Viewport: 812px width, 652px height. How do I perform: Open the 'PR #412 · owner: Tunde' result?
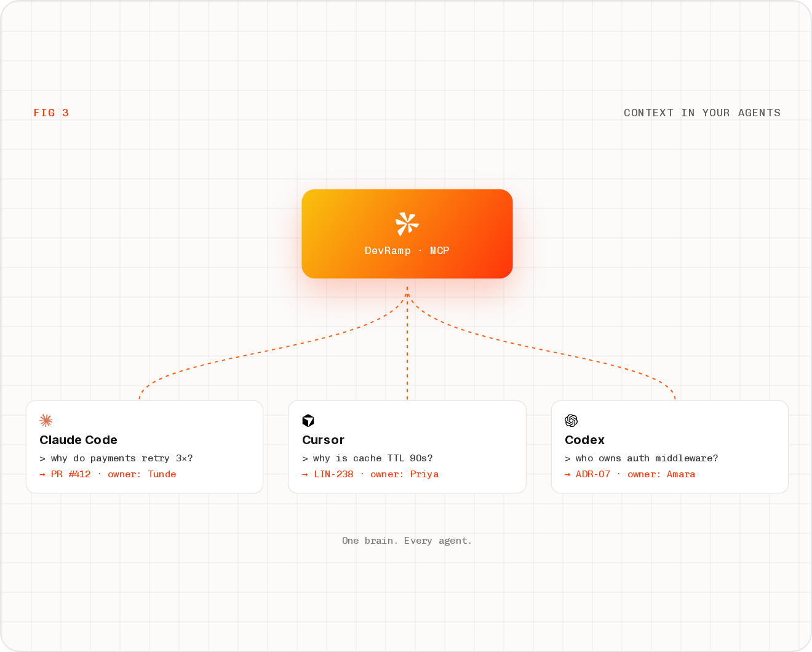coord(108,474)
